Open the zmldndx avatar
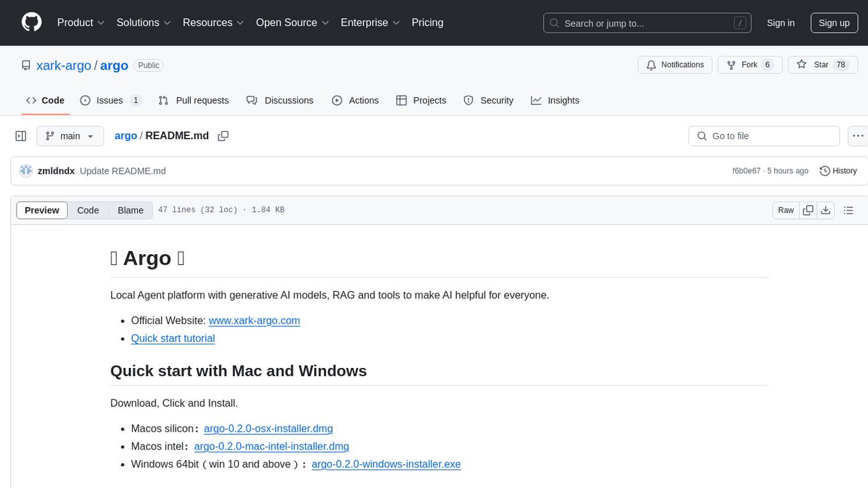 click(26, 171)
